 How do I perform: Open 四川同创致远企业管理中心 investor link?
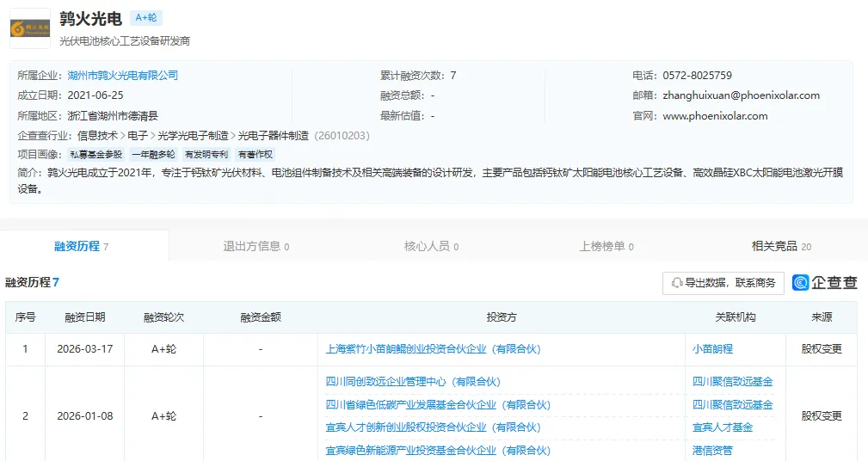[413, 381]
